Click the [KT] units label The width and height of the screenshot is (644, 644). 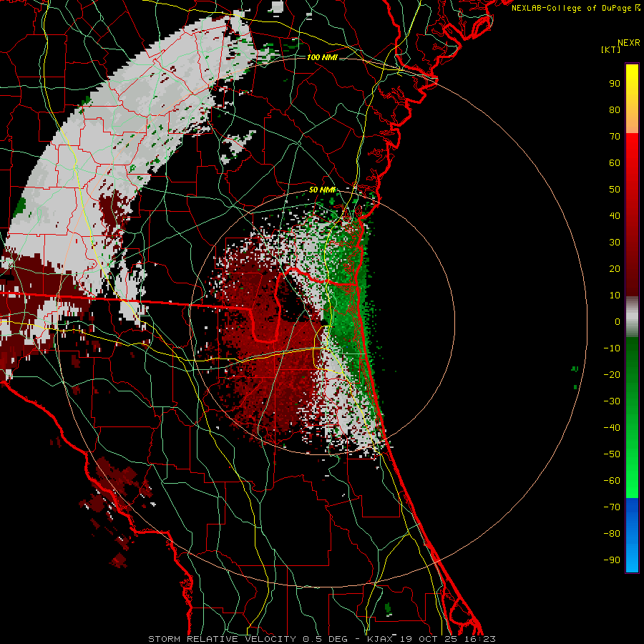coord(611,49)
